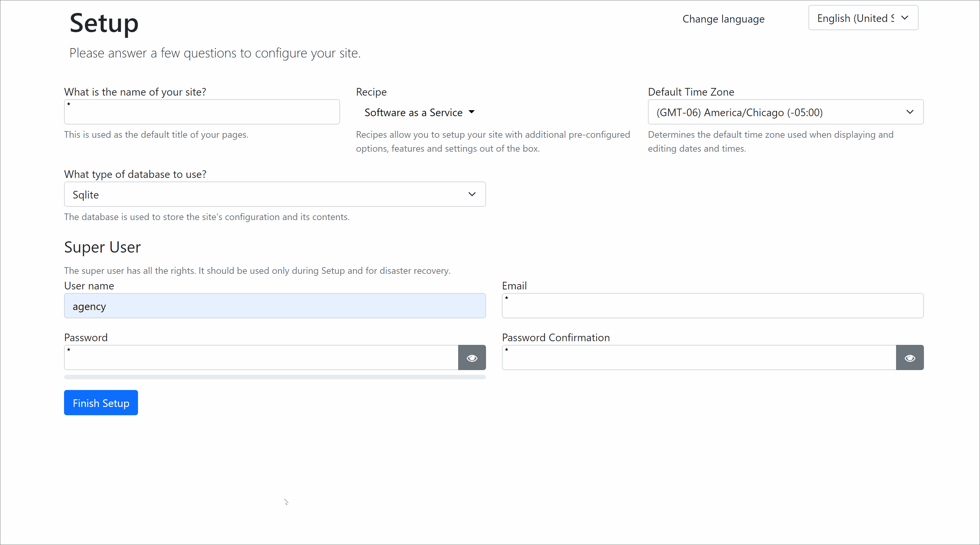Image resolution: width=980 pixels, height=545 pixels.
Task: Open the Recipe dropdown menu
Action: coord(418,112)
